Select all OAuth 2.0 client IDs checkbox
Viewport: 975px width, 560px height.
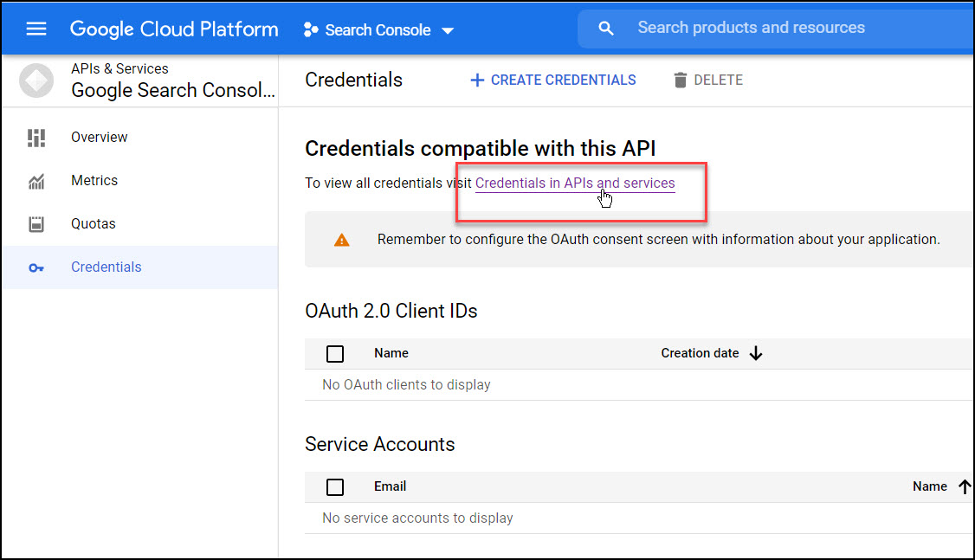[335, 353]
